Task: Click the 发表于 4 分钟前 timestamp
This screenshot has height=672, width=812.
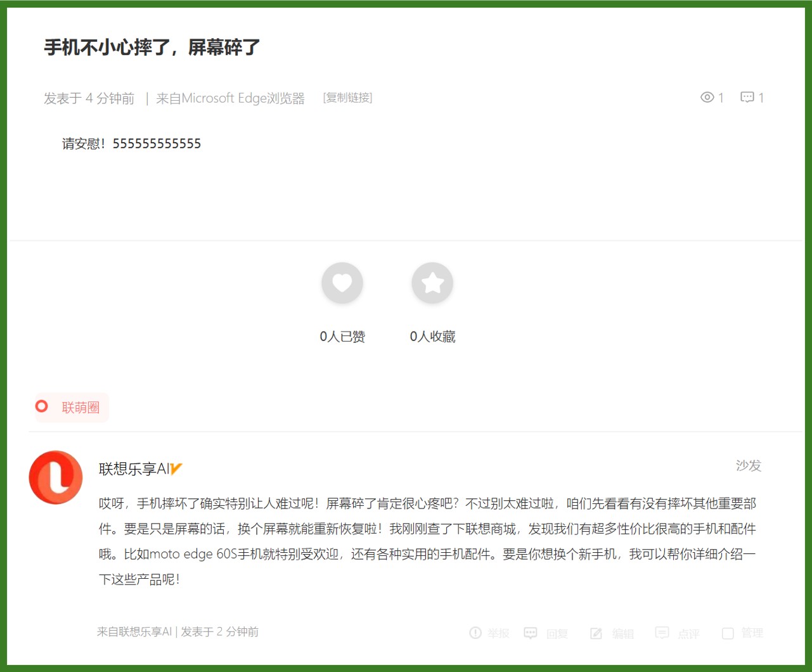Action: tap(89, 98)
